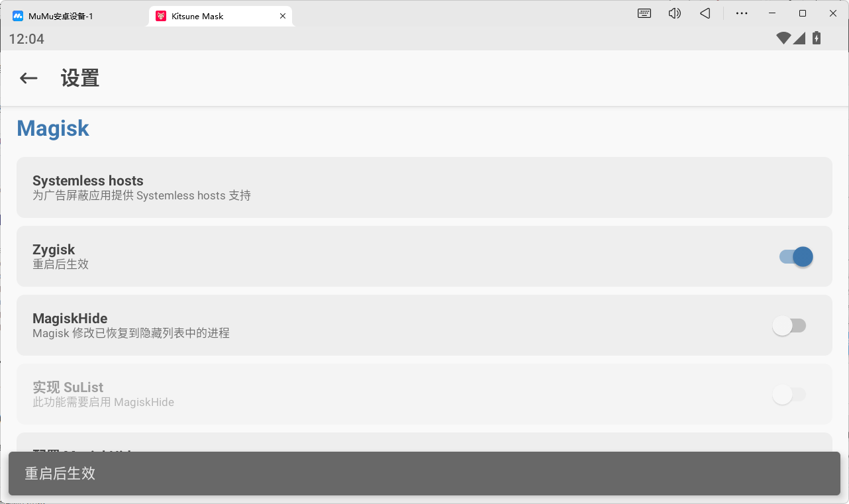Click the cellular signal icon
Screen dimensions: 849x504
tap(799, 38)
